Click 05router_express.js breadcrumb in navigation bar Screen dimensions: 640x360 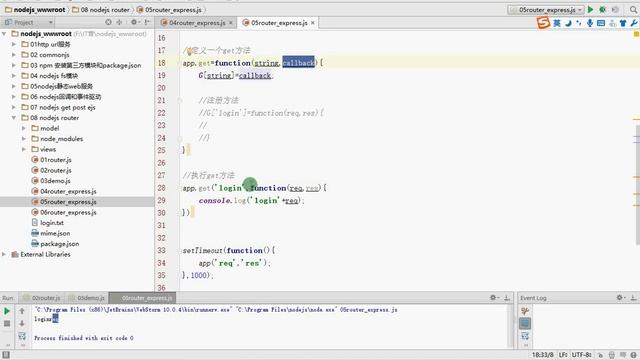click(x=169, y=9)
